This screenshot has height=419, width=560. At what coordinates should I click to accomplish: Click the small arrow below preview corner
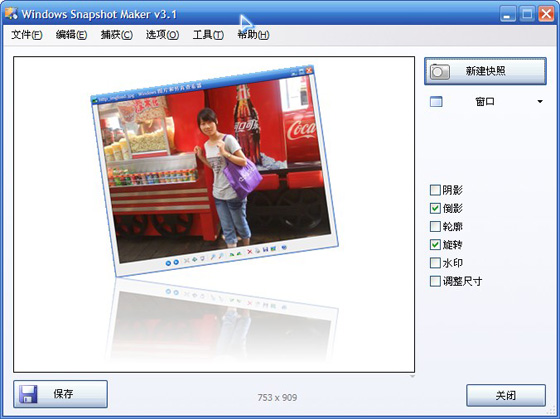coord(412,376)
